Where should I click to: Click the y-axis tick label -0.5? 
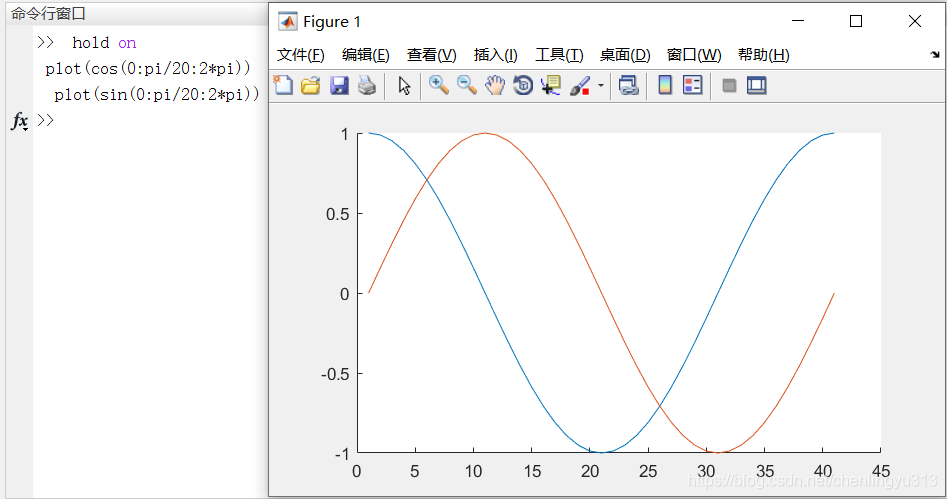(x=335, y=375)
